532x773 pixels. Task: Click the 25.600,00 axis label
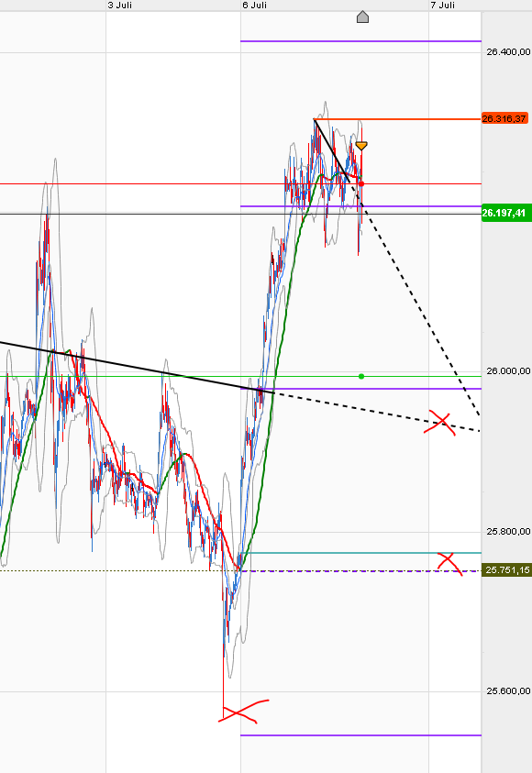pos(508,691)
